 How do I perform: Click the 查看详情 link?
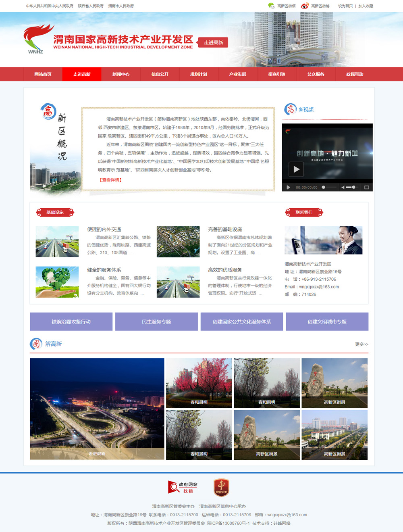[110, 180]
